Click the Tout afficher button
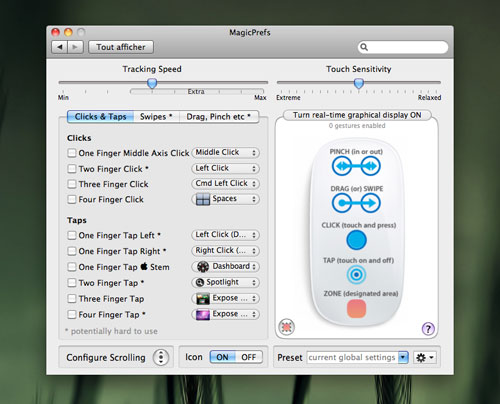Screen dimensions: 500x404 tap(121, 47)
